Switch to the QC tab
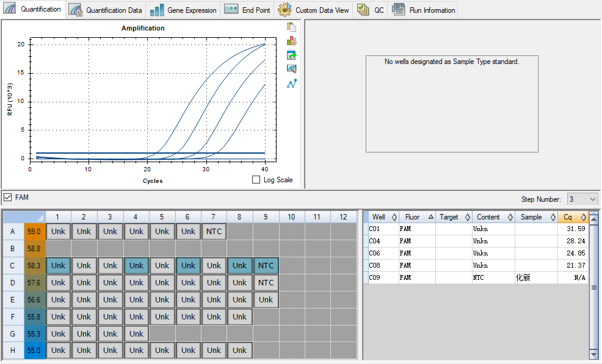 (371, 10)
